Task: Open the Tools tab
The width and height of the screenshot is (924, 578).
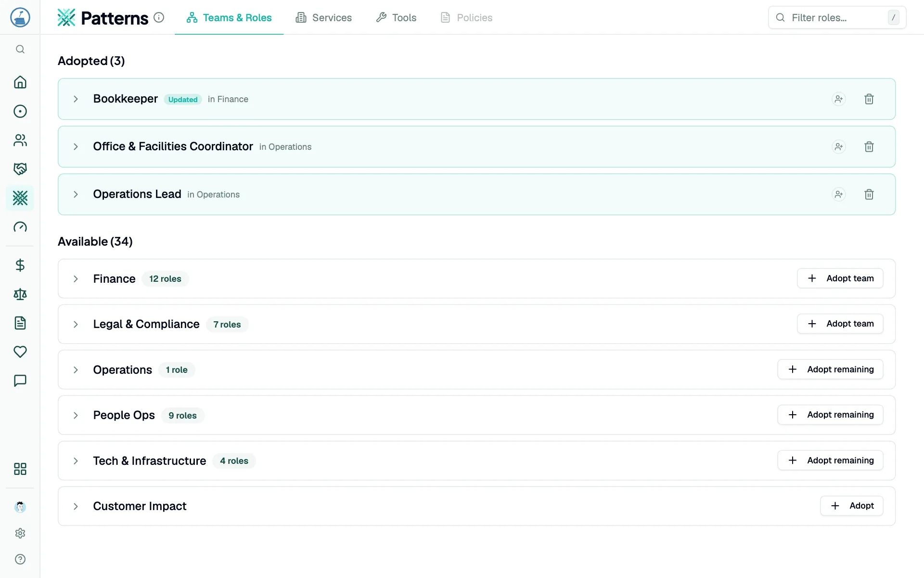Action: 396,18
